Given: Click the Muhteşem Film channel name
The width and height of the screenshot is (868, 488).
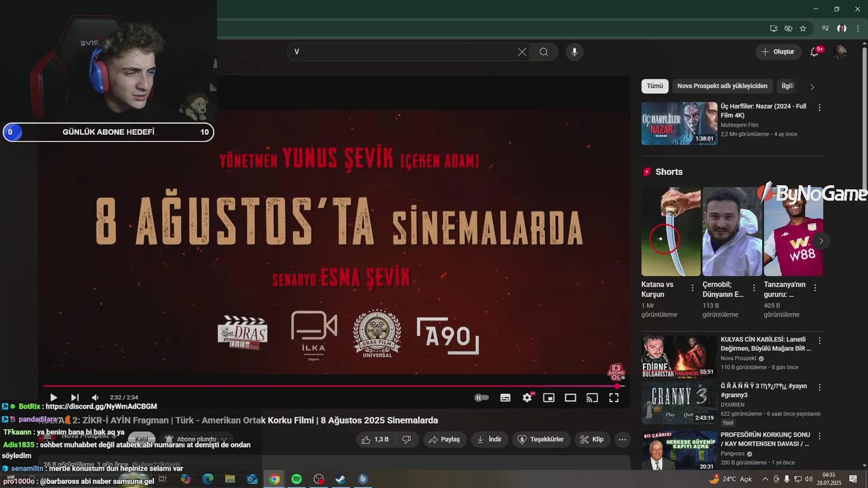Looking at the screenshot, I should pos(739,125).
